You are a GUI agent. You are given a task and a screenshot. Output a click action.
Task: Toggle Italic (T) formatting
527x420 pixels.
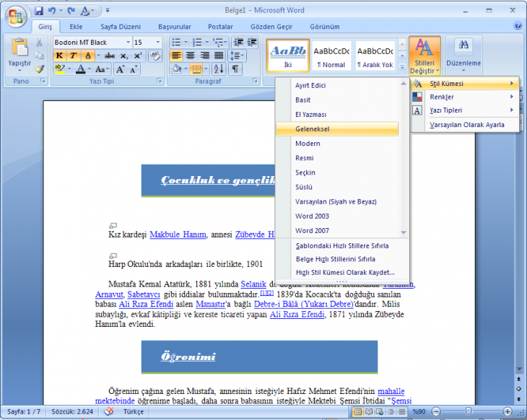pyautogui.click(x=73, y=56)
